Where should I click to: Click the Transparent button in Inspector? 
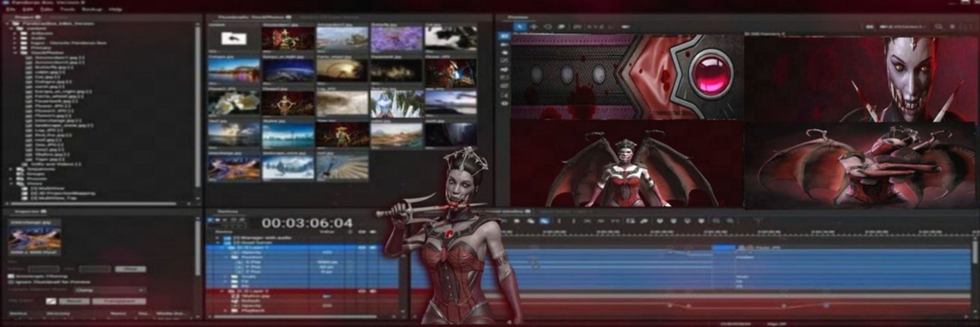119,301
